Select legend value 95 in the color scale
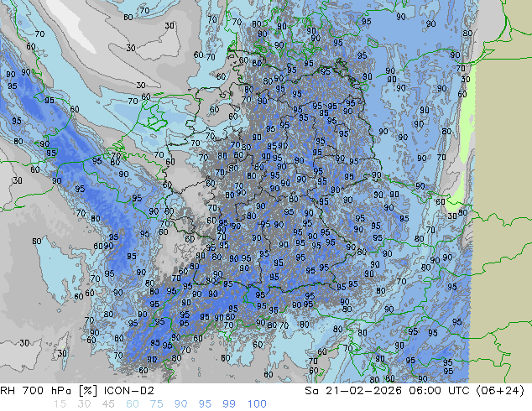Viewport: 532px width, 411px height. 205,404
